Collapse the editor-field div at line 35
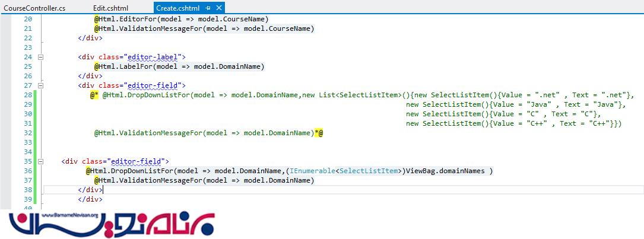This screenshot has height=239, width=644. tap(40, 161)
